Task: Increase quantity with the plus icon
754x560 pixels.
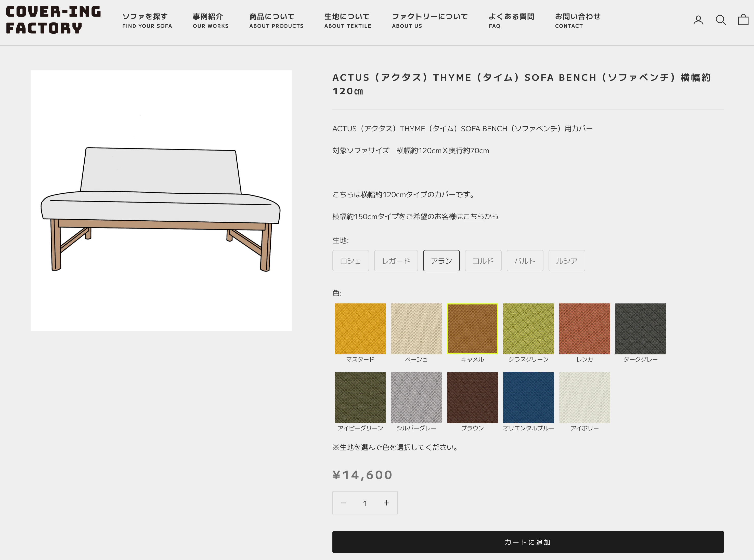Action: tap(386, 503)
